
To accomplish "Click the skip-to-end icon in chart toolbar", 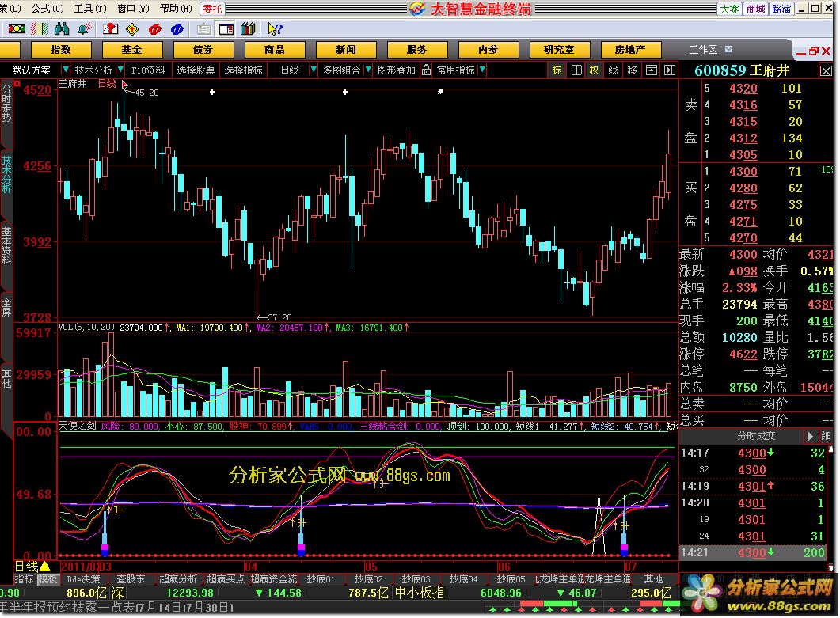I will pos(670,70).
